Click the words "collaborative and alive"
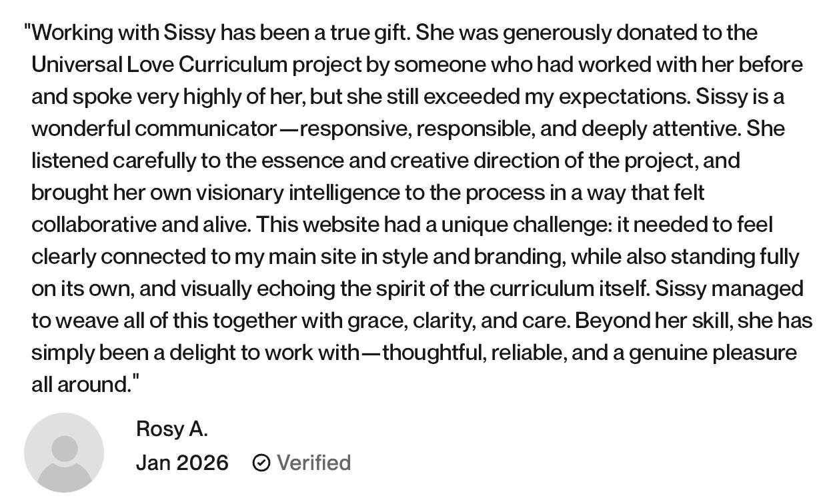Viewport: 833px width, 504px height. [x=139, y=225]
